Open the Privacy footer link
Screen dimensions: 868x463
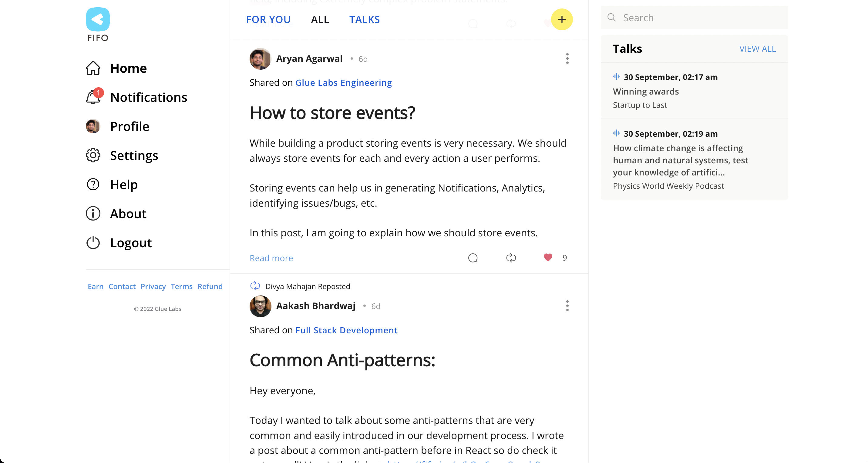153,286
